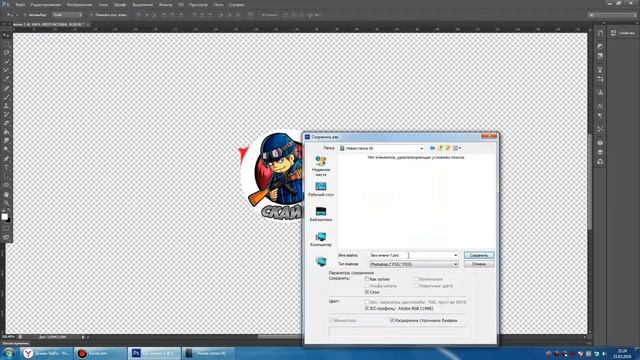The width and height of the screenshot is (640, 360).
Task: Go back with the dialog's blue arrow
Action: [x=432, y=148]
